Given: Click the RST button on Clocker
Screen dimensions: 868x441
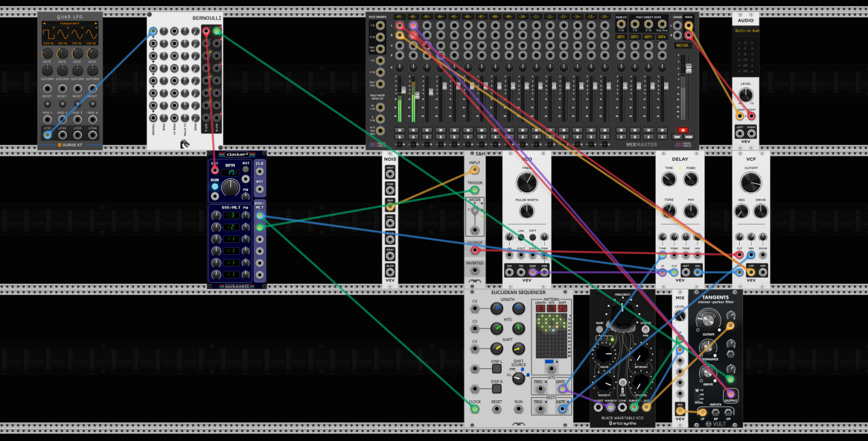Looking at the screenshot, I should pyautogui.click(x=245, y=170).
